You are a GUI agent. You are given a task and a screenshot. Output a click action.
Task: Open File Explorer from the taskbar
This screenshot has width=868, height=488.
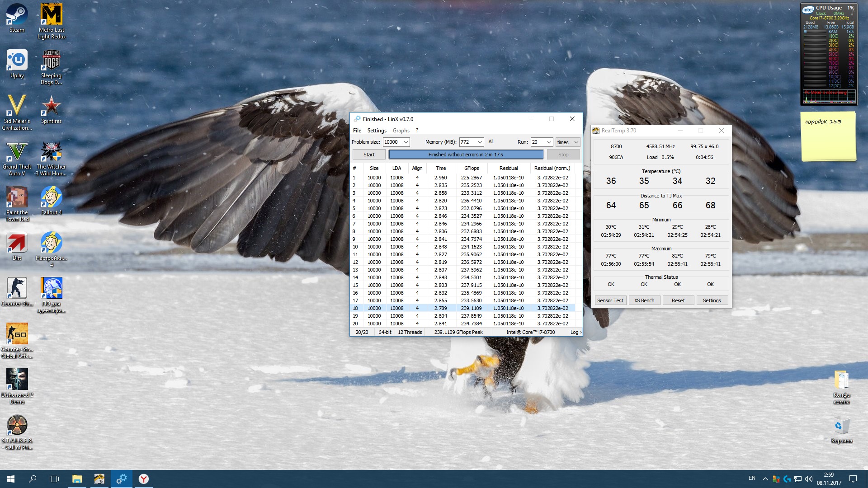point(77,479)
